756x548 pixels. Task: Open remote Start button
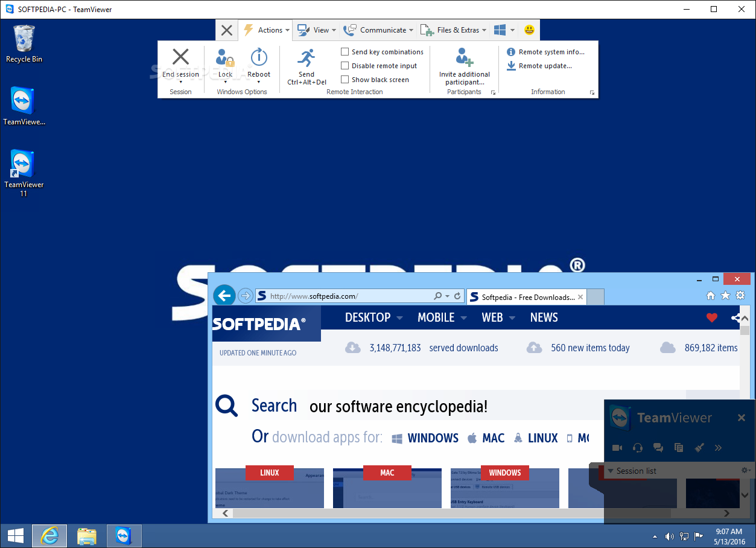tap(16, 535)
